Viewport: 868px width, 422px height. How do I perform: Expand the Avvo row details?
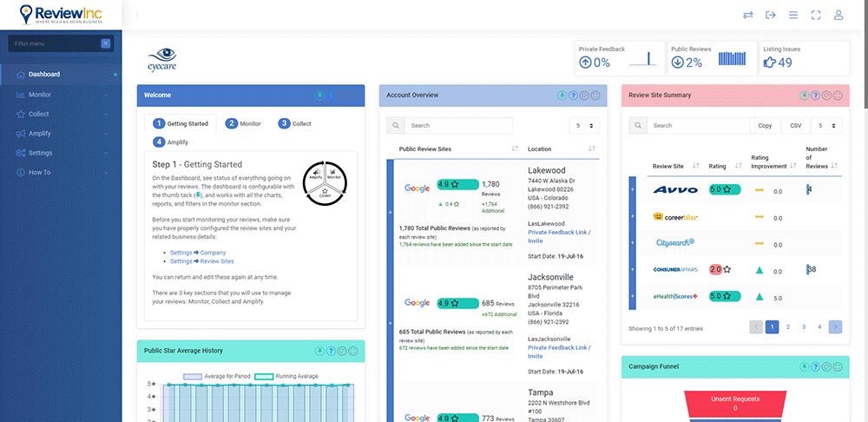(632, 189)
